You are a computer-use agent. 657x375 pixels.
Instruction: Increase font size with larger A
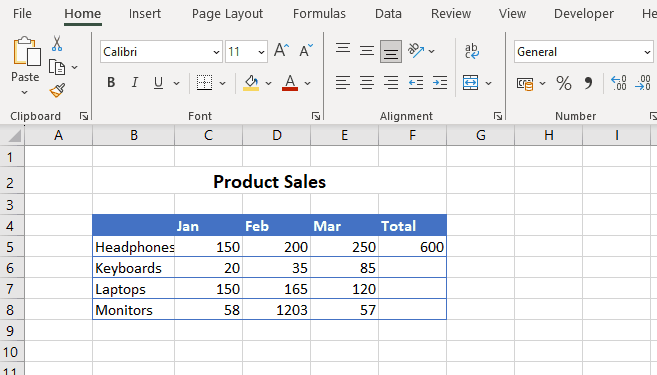point(281,51)
